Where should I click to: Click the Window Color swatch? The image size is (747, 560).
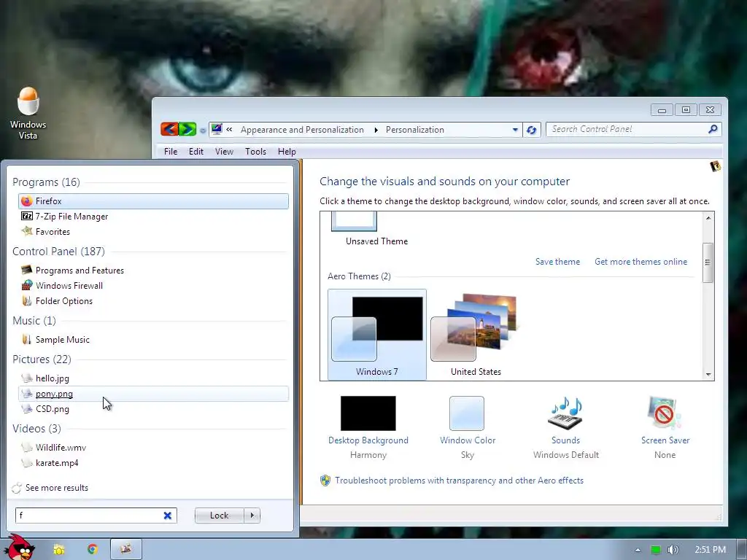click(x=467, y=413)
